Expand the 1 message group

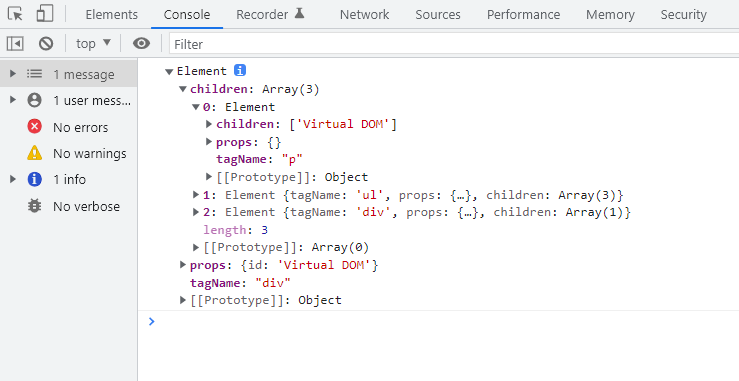[x=13, y=74]
